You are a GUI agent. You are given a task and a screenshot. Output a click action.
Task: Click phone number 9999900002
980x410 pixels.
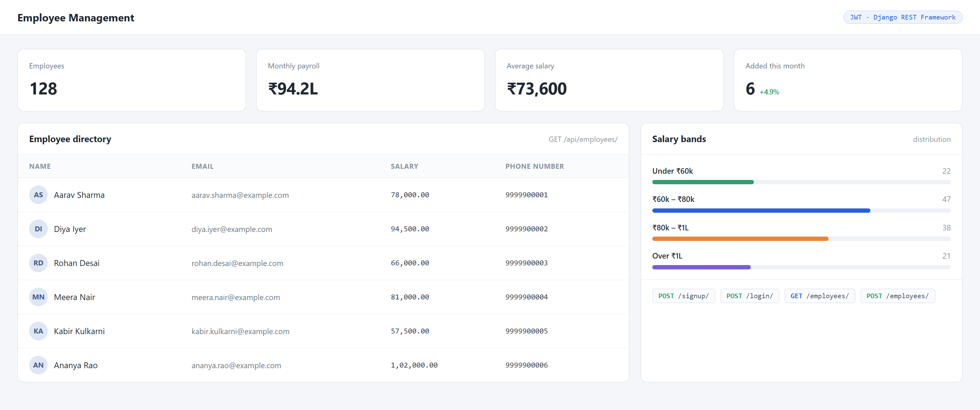pyautogui.click(x=527, y=229)
